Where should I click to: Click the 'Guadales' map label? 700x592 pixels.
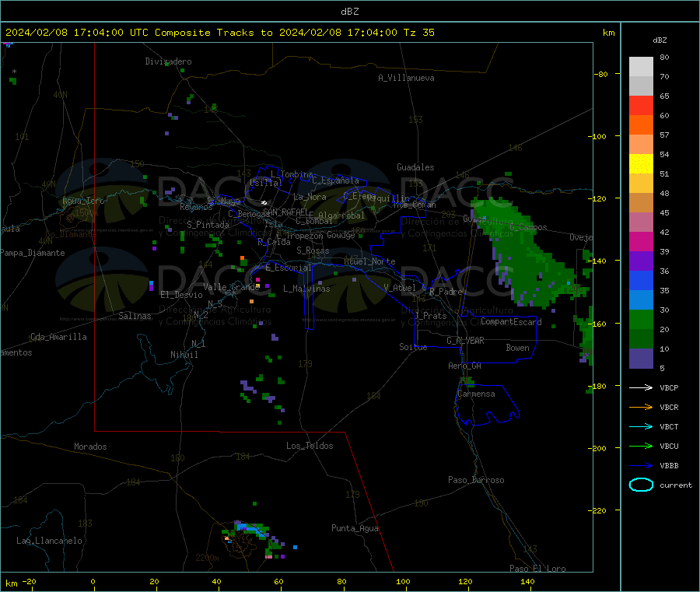coord(415,167)
